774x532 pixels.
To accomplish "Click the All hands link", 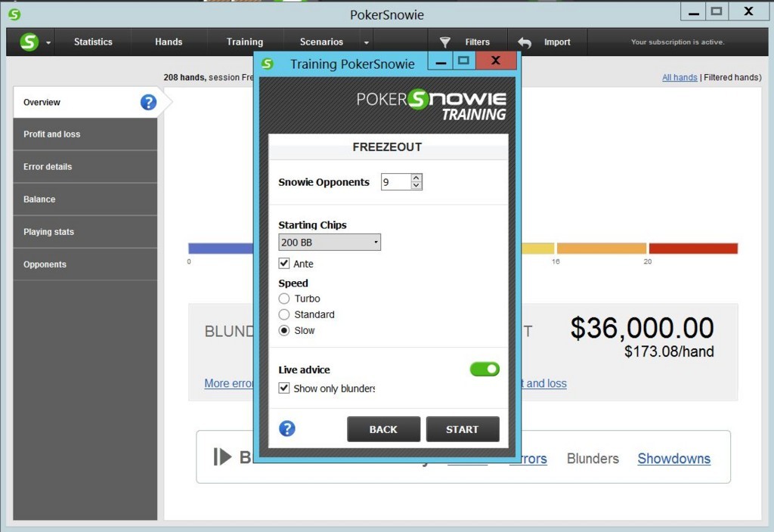I will tap(680, 78).
